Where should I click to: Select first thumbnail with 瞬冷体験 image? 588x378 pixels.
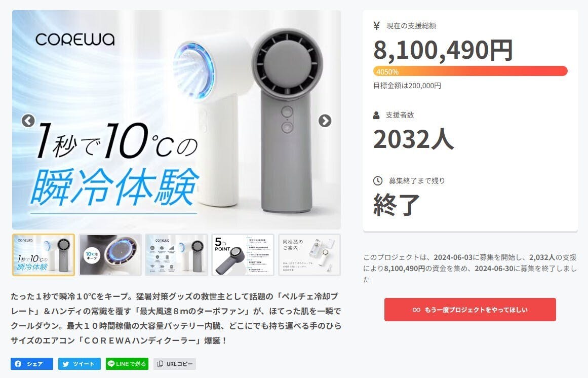(44, 255)
